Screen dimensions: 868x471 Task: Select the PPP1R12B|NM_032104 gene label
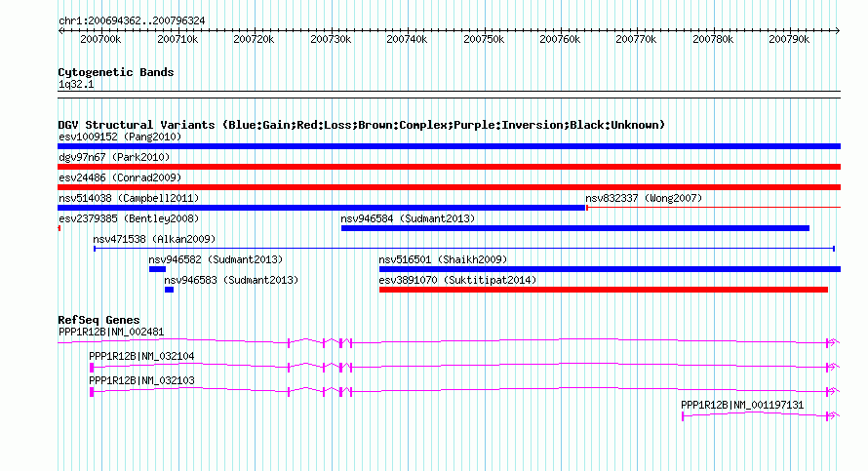coord(141,357)
